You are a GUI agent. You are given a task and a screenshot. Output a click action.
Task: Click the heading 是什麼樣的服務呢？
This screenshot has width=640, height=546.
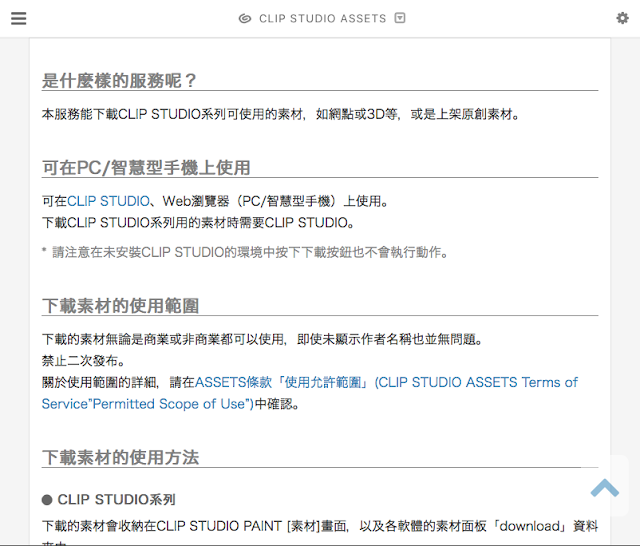pyautogui.click(x=120, y=81)
